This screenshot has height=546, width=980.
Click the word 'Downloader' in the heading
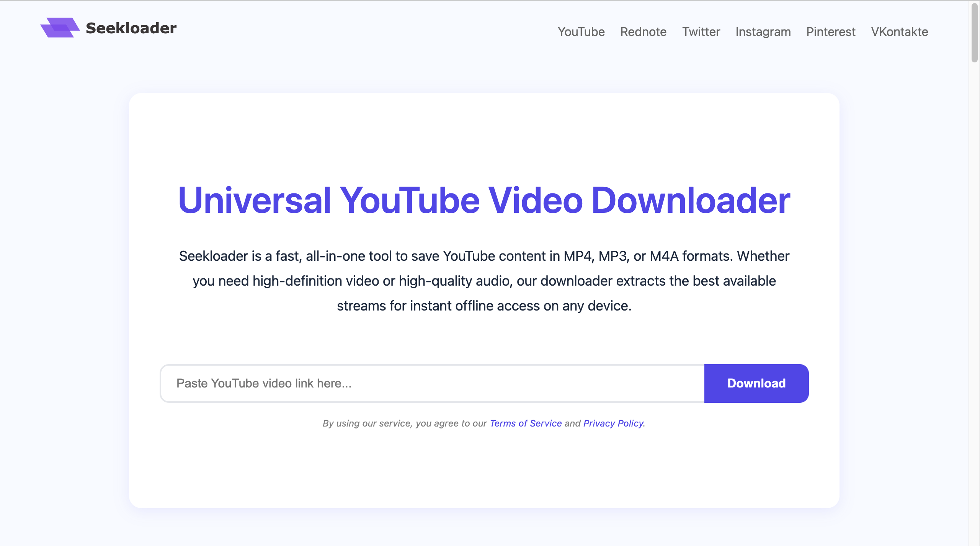point(691,201)
